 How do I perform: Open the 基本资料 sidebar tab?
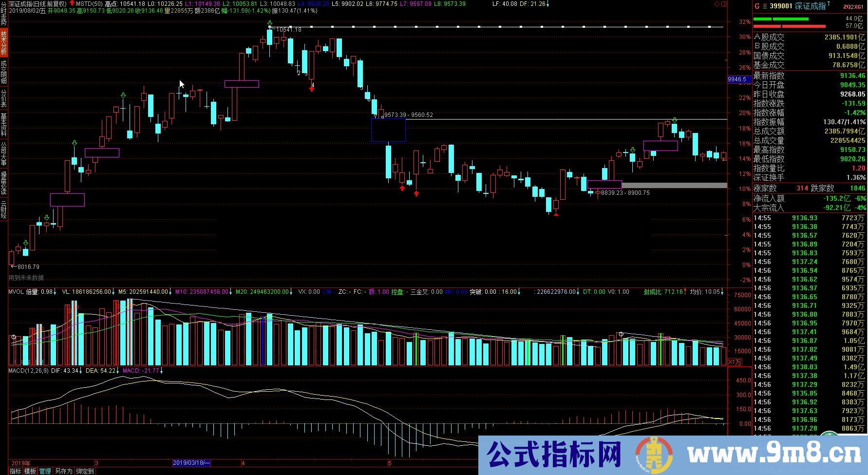[4, 124]
